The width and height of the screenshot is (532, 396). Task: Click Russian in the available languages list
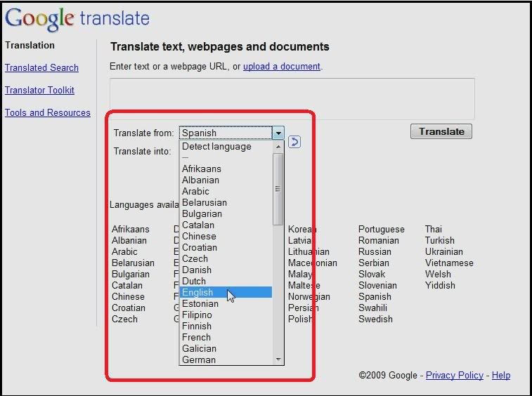(x=375, y=251)
